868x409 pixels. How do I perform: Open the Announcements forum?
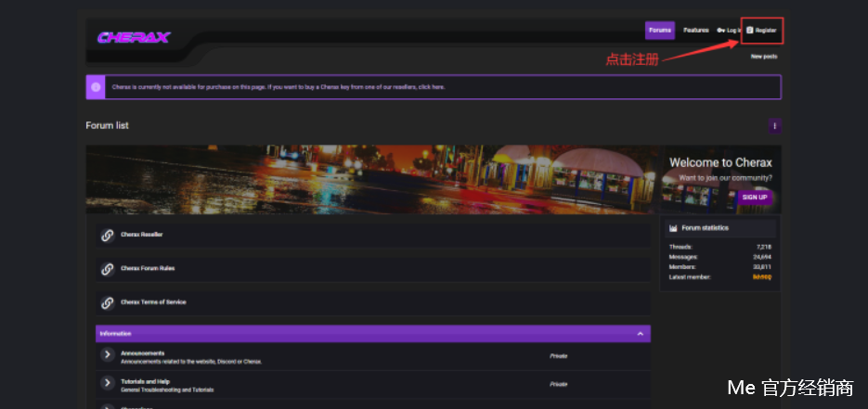(x=142, y=352)
